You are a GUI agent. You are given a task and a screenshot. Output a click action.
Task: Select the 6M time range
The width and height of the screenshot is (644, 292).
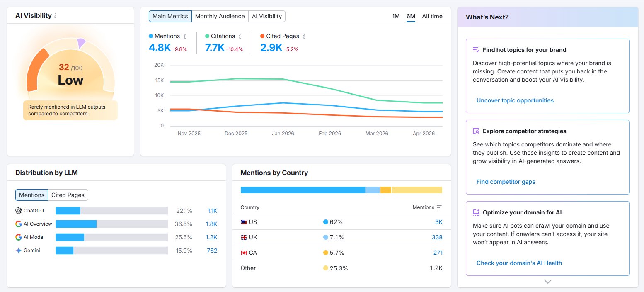(411, 16)
